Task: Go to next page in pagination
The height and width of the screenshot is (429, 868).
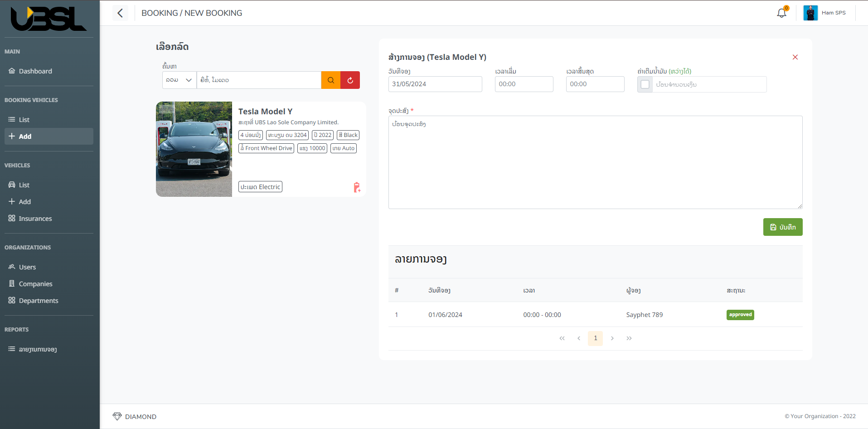Action: point(612,338)
